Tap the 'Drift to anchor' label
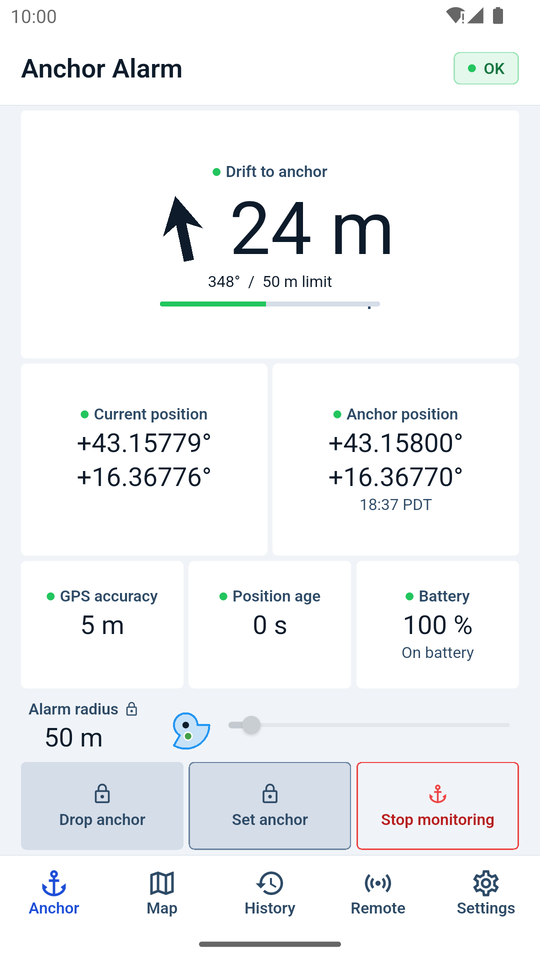 click(276, 172)
